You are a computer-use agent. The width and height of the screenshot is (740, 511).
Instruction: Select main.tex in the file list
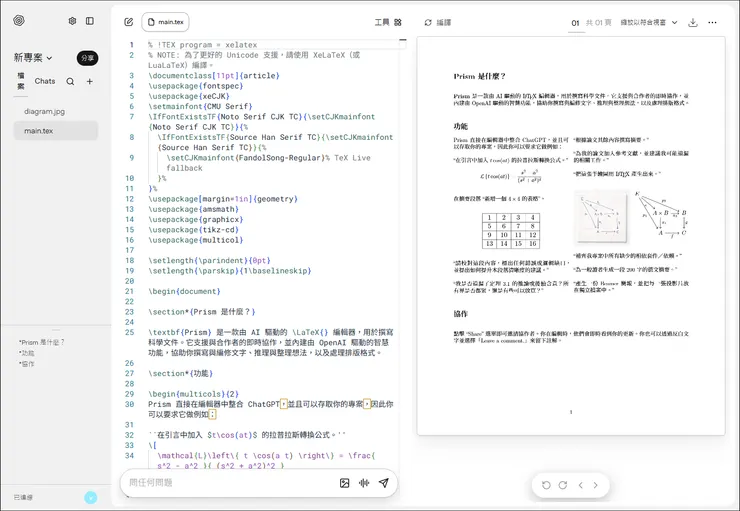(x=56, y=131)
